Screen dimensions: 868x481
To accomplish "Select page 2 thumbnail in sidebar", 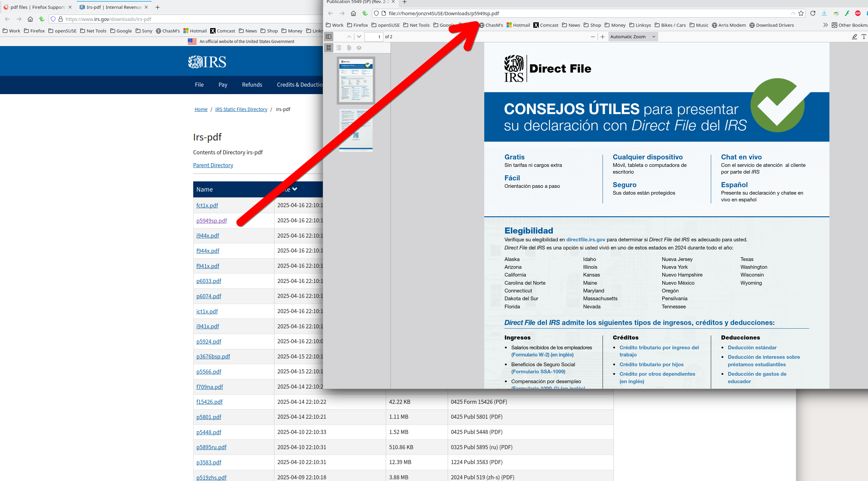I will [x=356, y=130].
